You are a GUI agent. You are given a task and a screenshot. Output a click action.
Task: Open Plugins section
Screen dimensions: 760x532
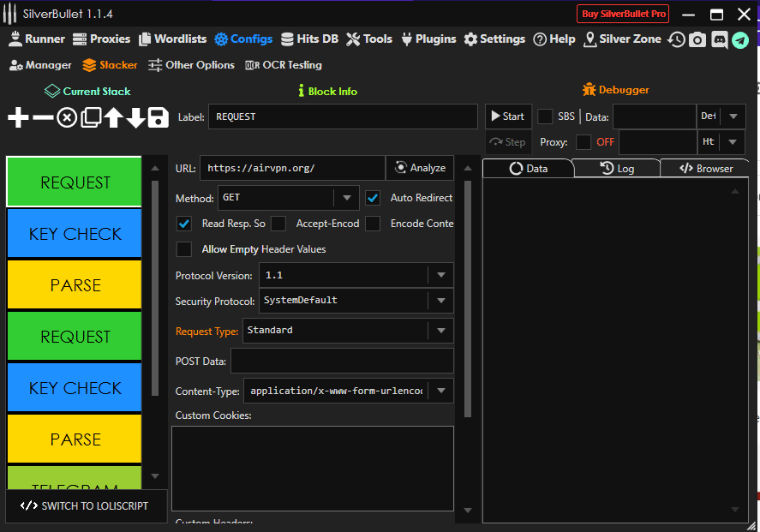(429, 39)
